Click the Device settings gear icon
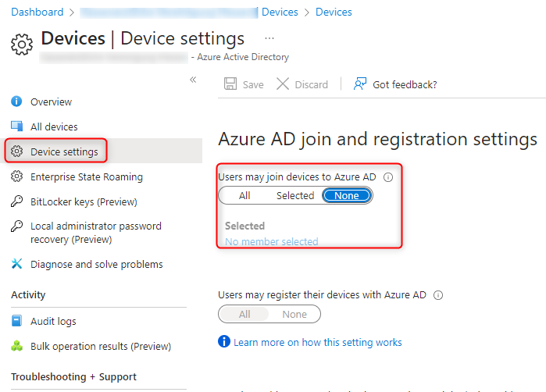546x392 pixels. (x=16, y=151)
